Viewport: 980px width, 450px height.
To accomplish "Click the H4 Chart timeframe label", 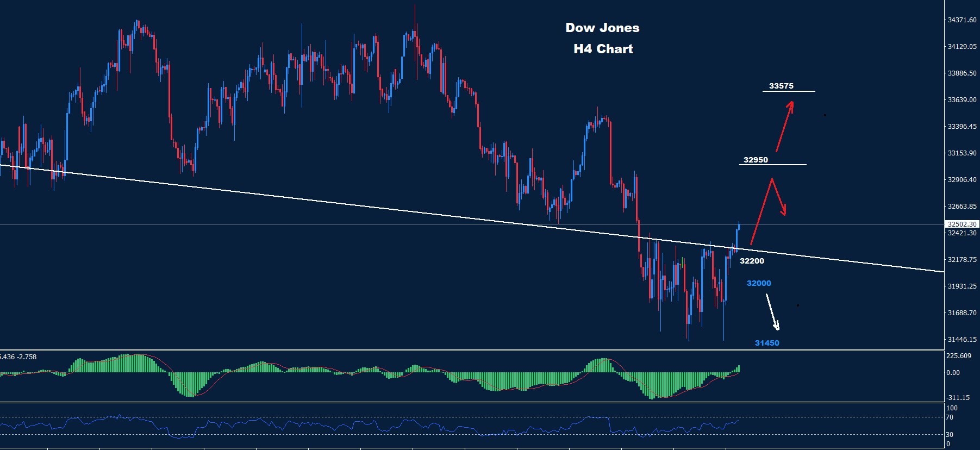I will 603,49.
